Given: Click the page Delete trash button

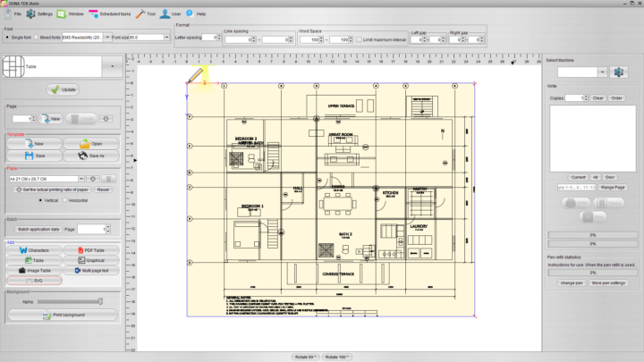Looking at the screenshot, I should pyautogui.click(x=81, y=119).
